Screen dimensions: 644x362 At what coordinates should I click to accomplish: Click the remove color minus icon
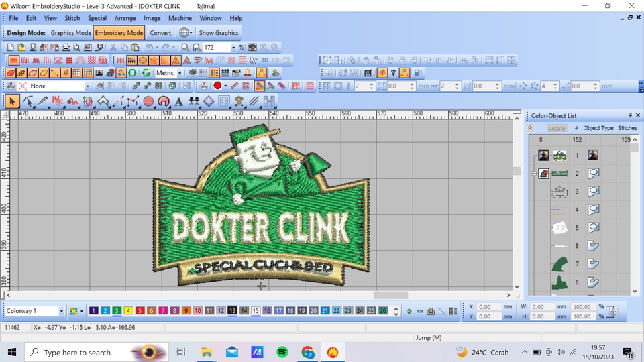(420, 311)
